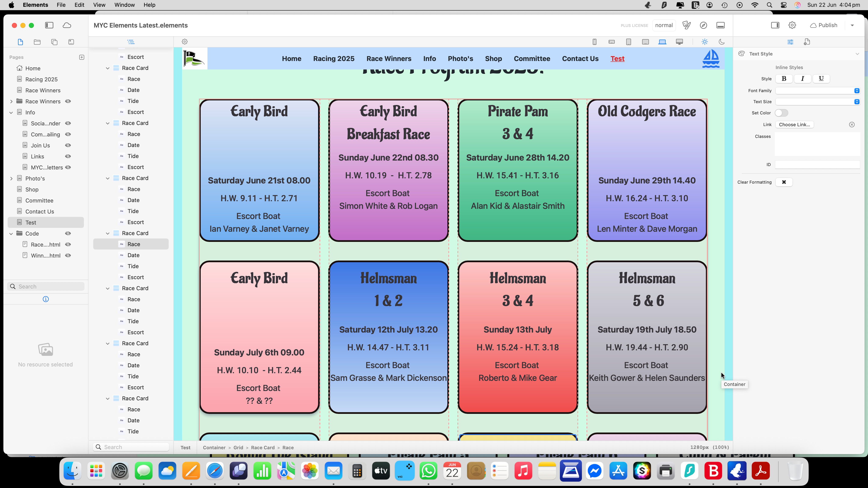The height and width of the screenshot is (488, 868).
Task: Collapse the Code folder
Action: pyautogui.click(x=11, y=233)
